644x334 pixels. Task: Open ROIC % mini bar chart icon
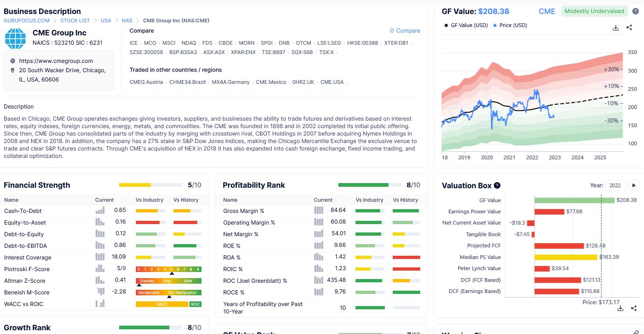point(319,269)
